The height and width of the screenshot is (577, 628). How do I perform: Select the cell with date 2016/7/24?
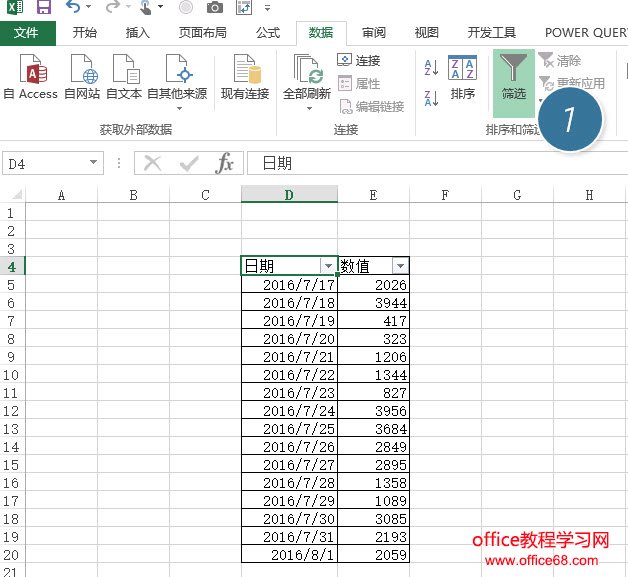click(289, 410)
